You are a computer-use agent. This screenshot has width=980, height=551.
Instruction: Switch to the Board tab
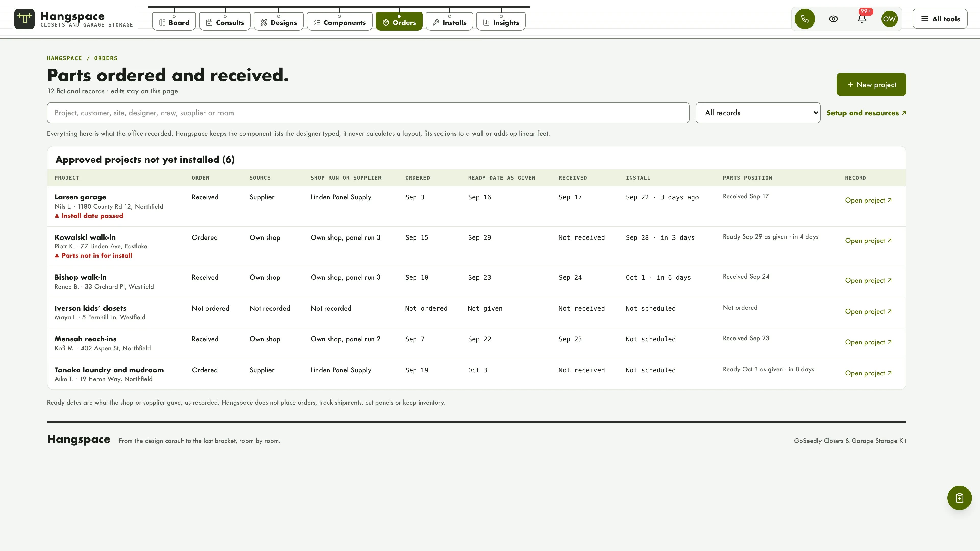174,22
